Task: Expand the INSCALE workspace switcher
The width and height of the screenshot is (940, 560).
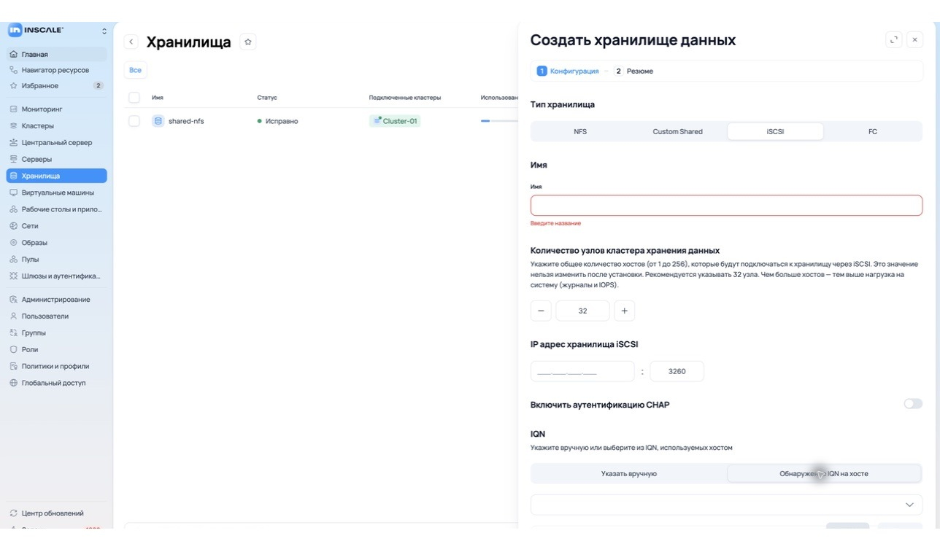Action: (104, 31)
